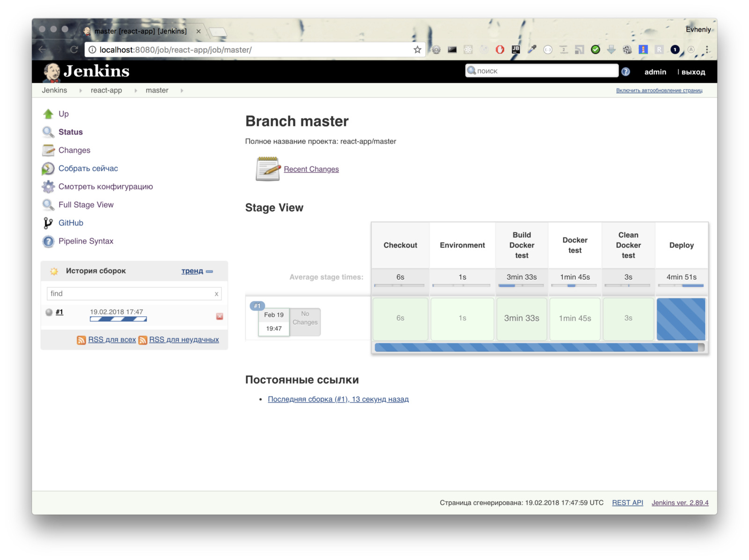Screen dimensions: 749x560
Task: Click the striped Deploy stage running cell
Action: pyautogui.click(x=681, y=319)
